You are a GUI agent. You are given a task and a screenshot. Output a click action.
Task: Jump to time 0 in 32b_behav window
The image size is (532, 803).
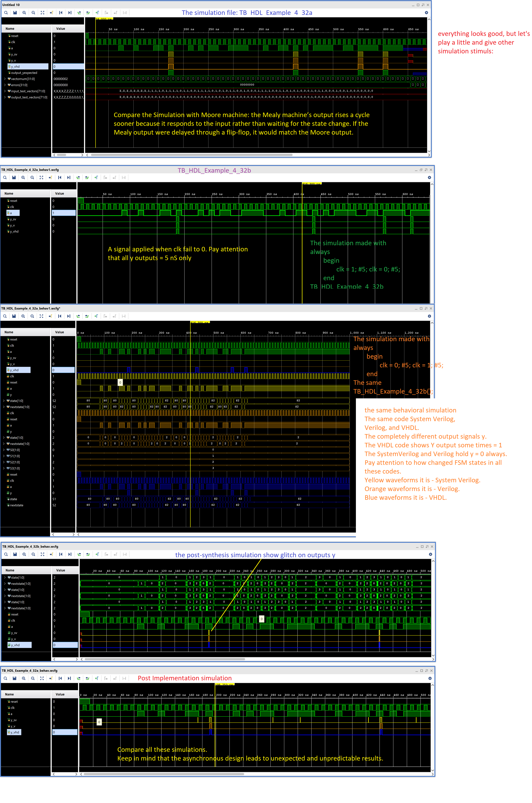61,554
